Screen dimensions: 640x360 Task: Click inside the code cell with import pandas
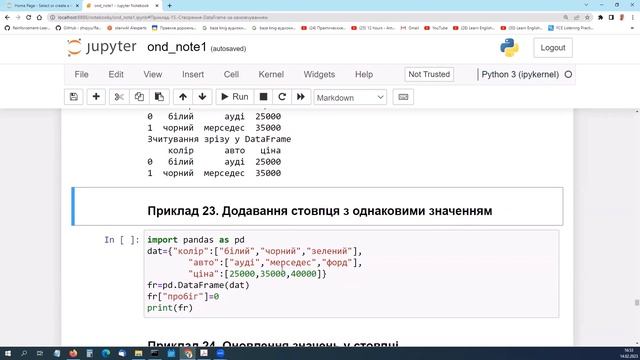point(351,274)
